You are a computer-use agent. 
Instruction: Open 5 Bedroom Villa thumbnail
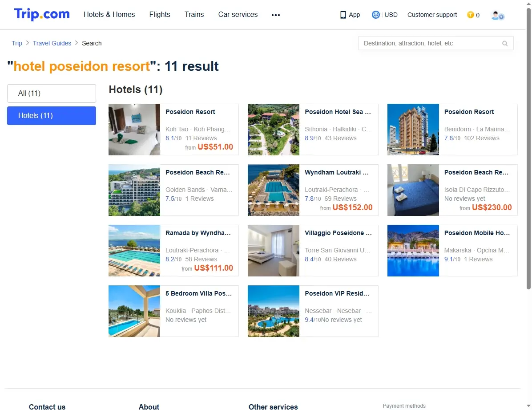(x=134, y=311)
